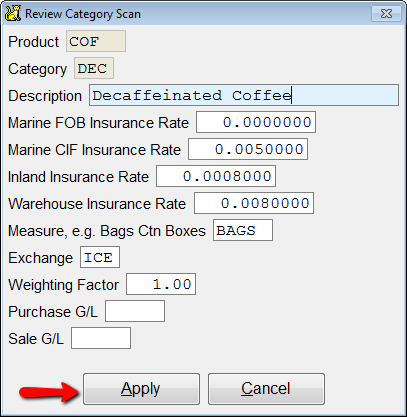Click the Cancel button
Image resolution: width=407 pixels, height=417 pixels.
[x=266, y=389]
